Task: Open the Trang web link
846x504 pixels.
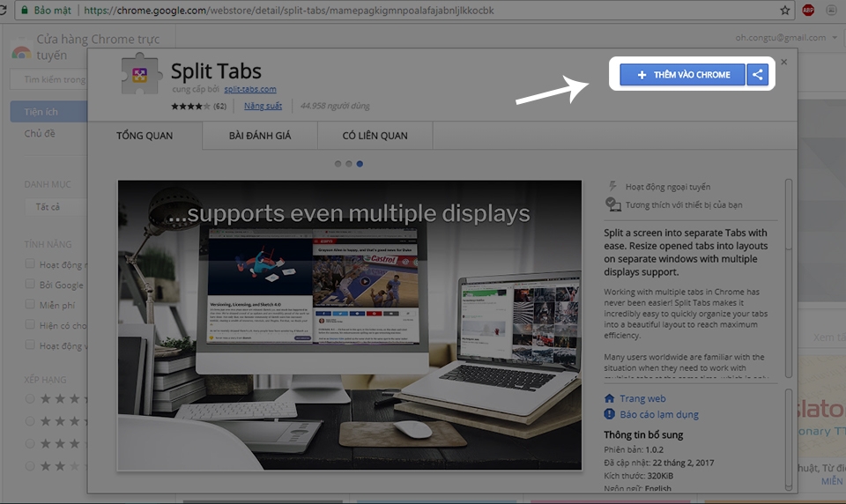Action: click(642, 398)
